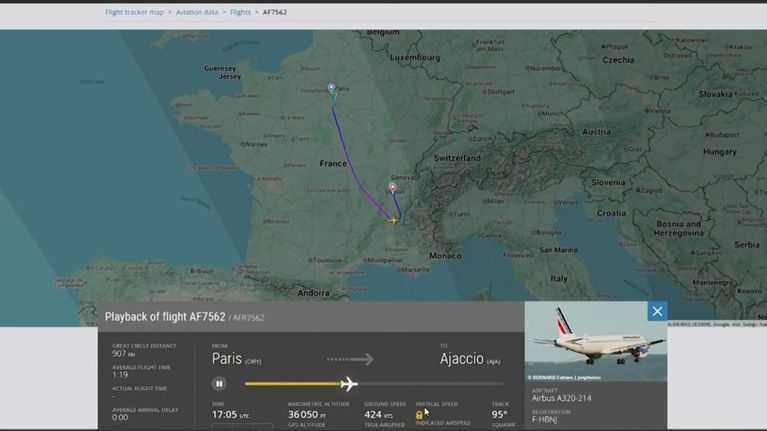Click the yellow aircraft icon on map
The width and height of the screenshot is (767, 431).
pos(393,220)
